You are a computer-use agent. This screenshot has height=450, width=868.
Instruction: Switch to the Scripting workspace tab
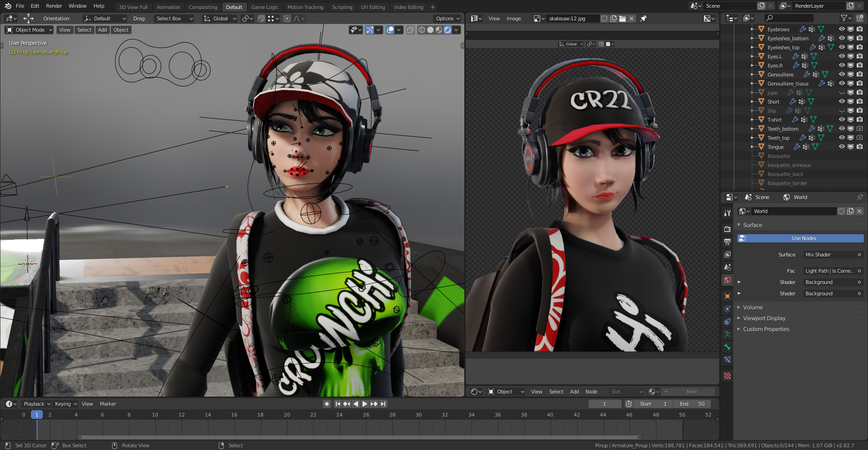[342, 7]
